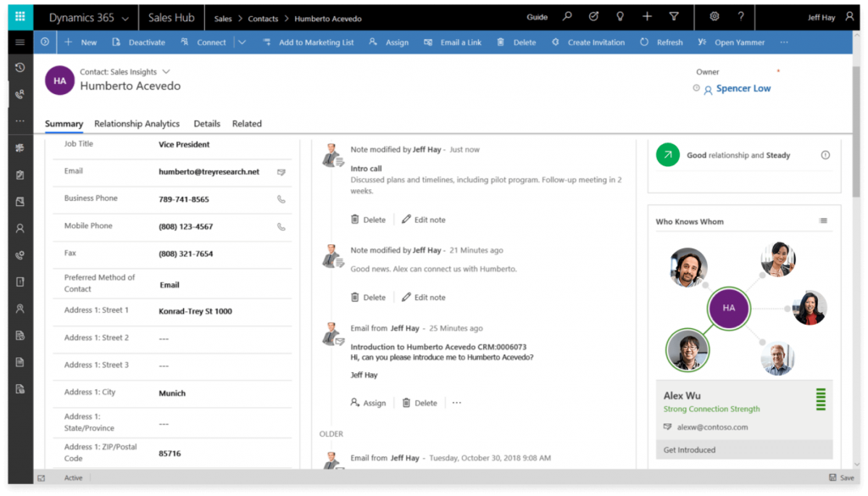This screenshot has width=868, height=496.
Task: Click the Assign command in toolbar
Action: pyautogui.click(x=388, y=42)
